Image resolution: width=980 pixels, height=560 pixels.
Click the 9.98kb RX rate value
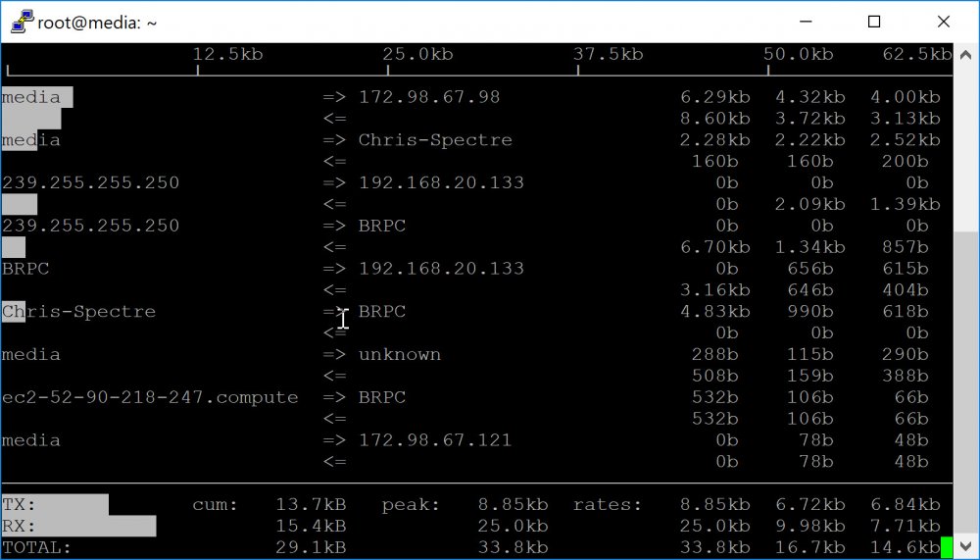[810, 526]
